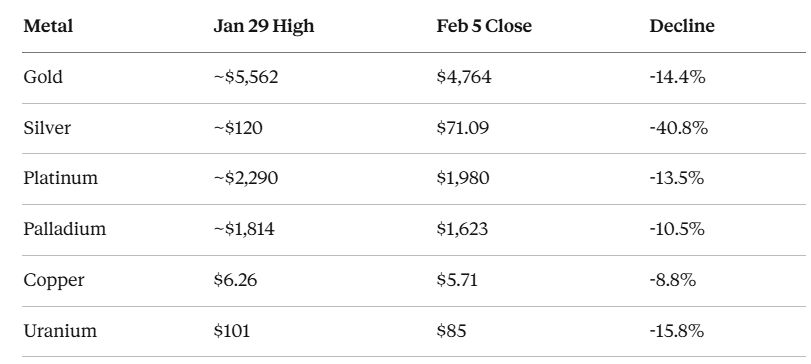
Task: Select the Gold row label
Action: click(43, 77)
